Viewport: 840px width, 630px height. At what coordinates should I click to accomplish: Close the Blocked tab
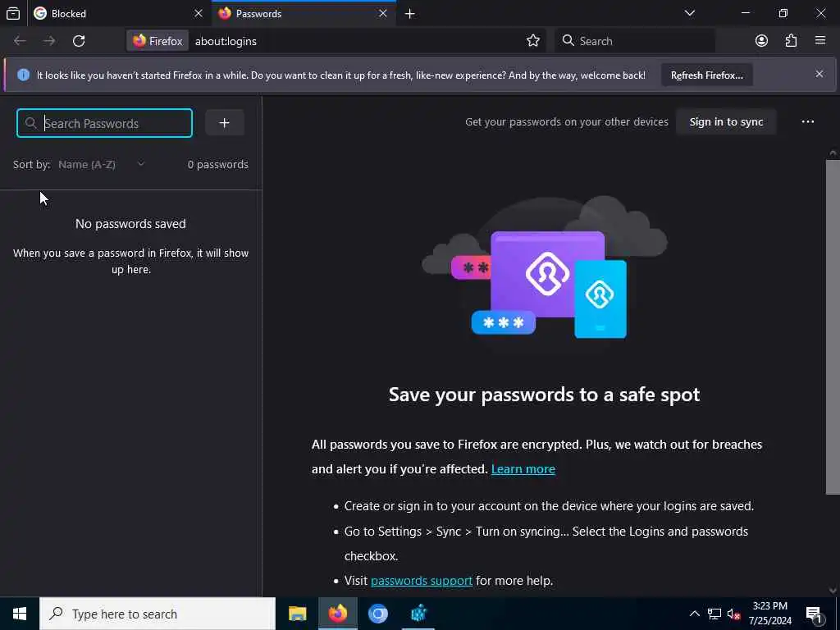coord(199,13)
